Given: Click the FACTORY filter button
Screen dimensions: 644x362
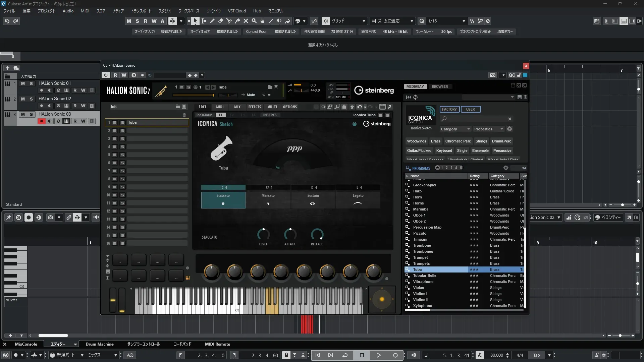Looking at the screenshot, I should [x=449, y=109].
